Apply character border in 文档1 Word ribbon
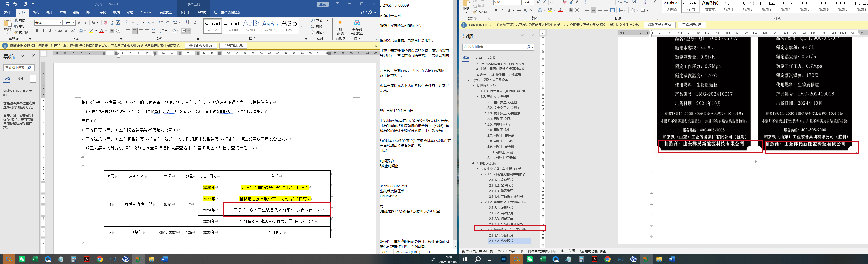This screenshot has width=868, height=264. (118, 22)
